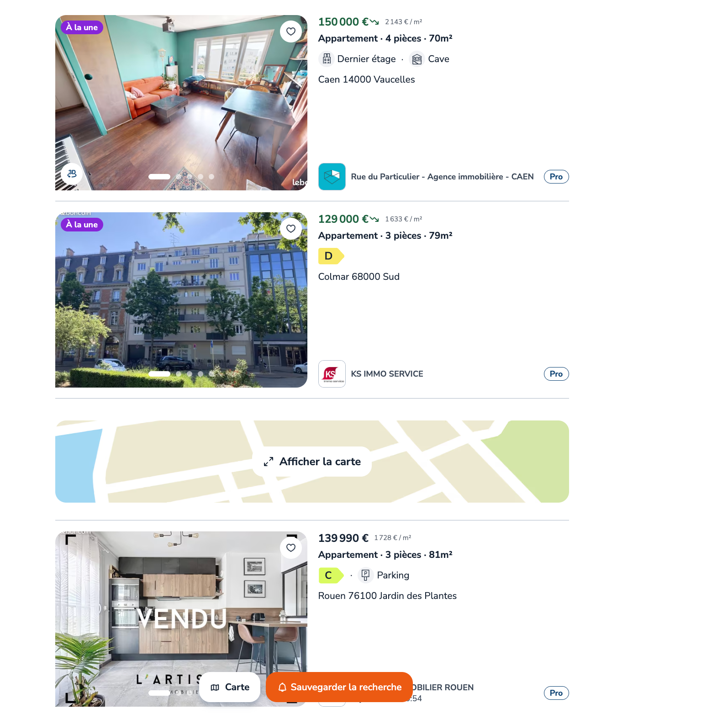
Task: Save the Rouen apartment listing with heart
Action: pos(291,548)
